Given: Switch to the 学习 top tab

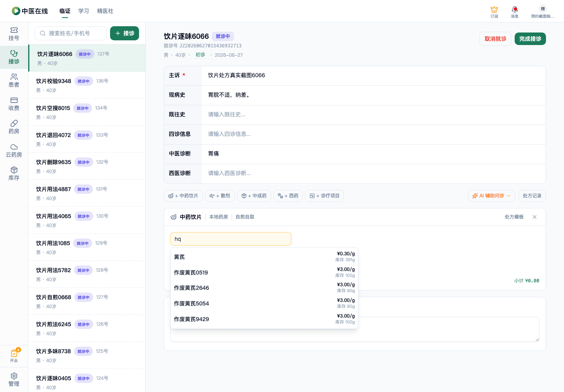Looking at the screenshot, I should [84, 11].
